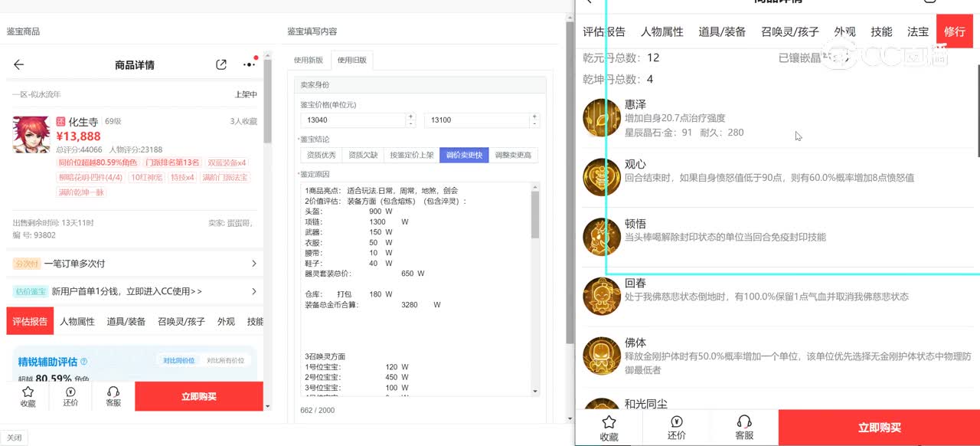
Task: Click the red price ¥13,888
Action: click(x=78, y=136)
